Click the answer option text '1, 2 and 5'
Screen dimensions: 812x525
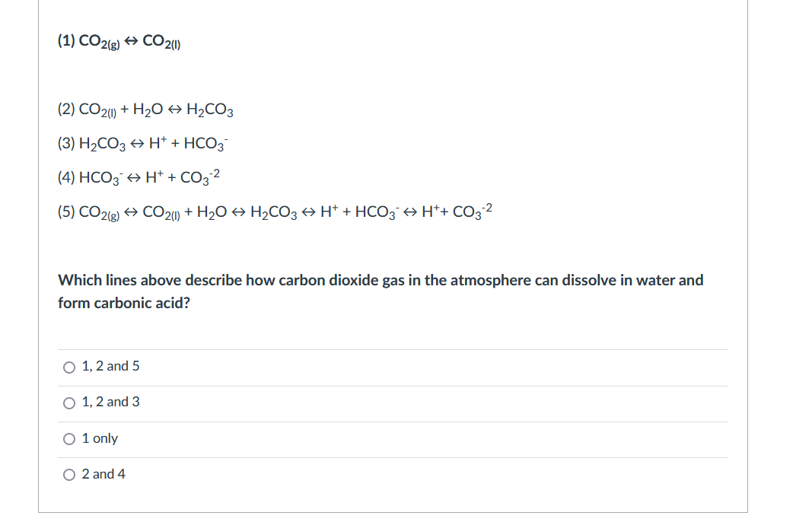tap(110, 366)
